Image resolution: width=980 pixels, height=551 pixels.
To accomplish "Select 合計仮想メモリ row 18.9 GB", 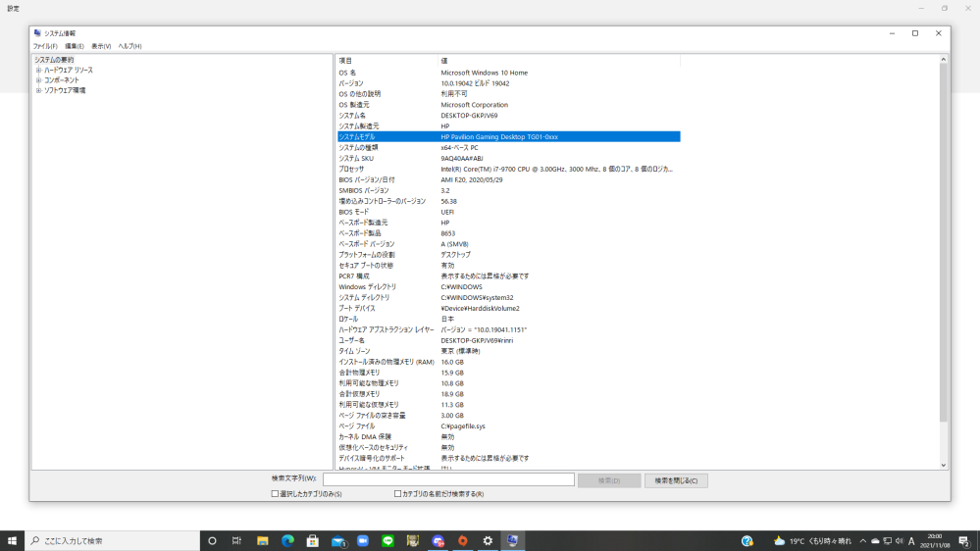I will pos(508,394).
